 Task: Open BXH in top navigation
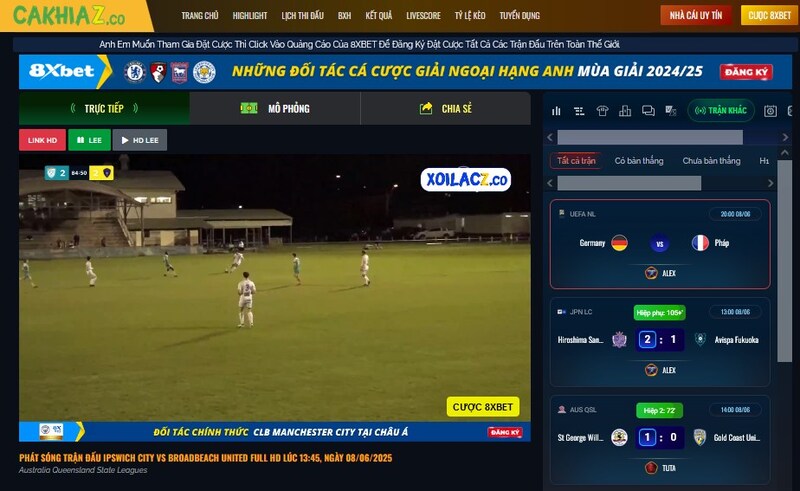[344, 16]
